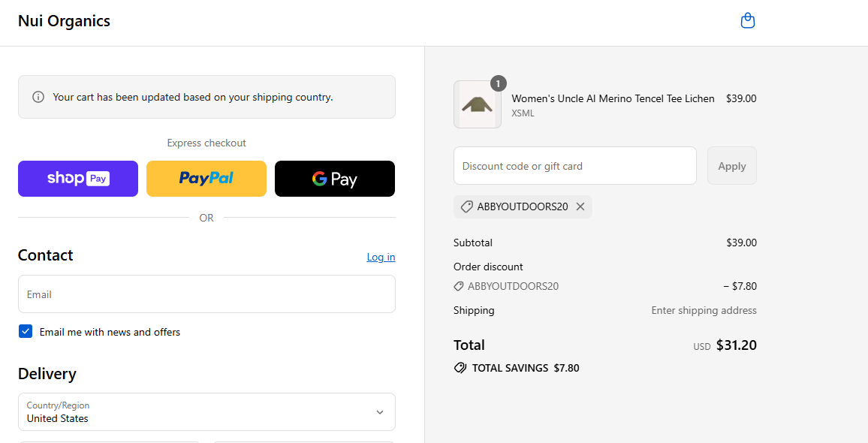Click the discount tag icon beside Order discount

(459, 286)
